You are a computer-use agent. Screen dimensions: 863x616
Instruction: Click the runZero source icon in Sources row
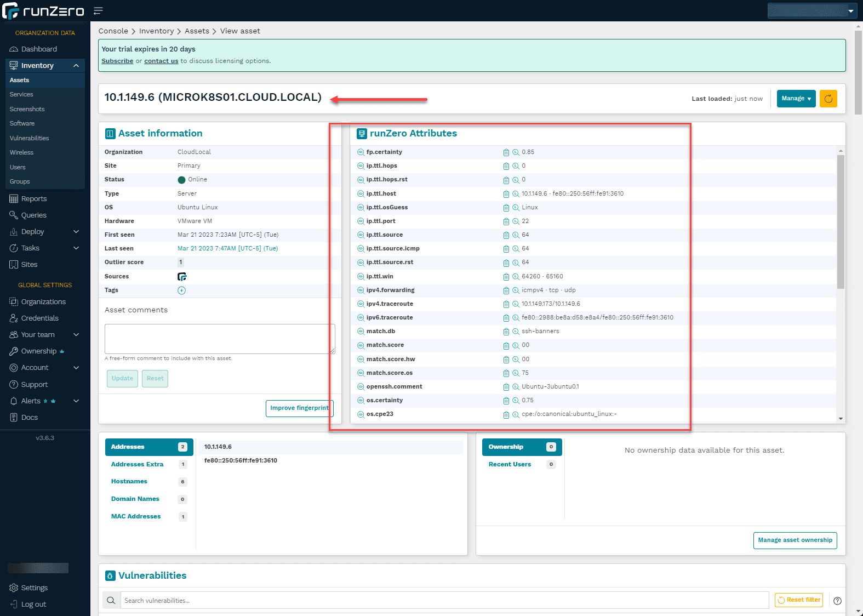[x=182, y=277]
